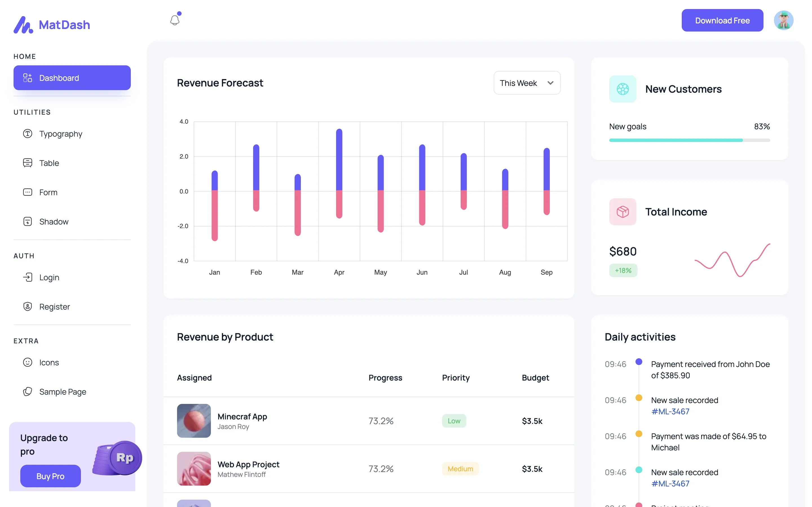The height and width of the screenshot is (507, 812).
Task: Click the notification bell icon
Action: coord(175,20)
